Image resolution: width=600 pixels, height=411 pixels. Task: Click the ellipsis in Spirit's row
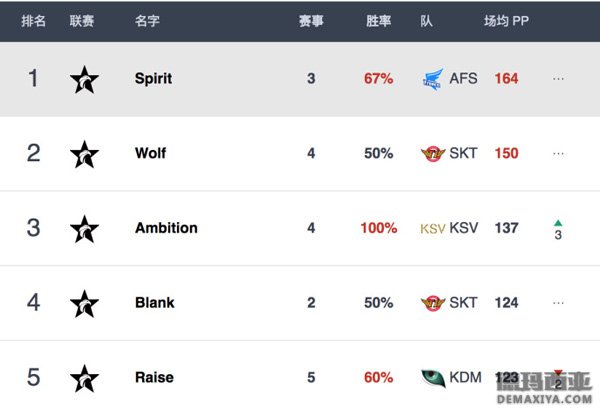click(x=558, y=79)
